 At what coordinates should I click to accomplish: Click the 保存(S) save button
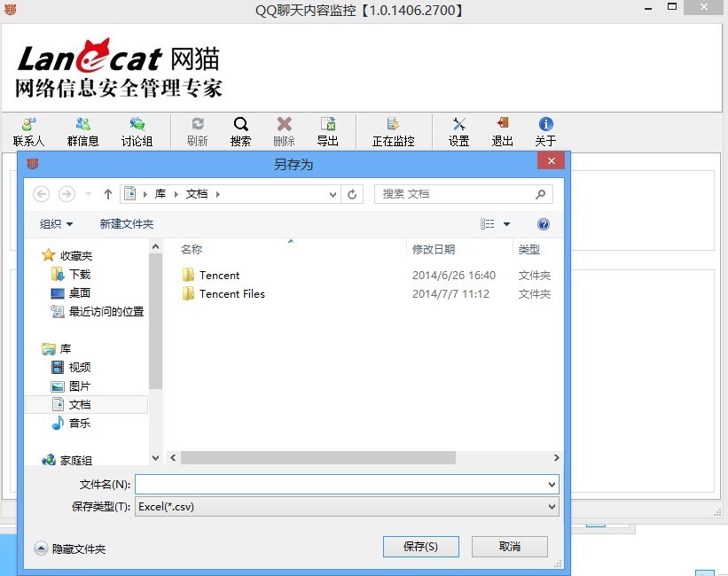click(420, 546)
